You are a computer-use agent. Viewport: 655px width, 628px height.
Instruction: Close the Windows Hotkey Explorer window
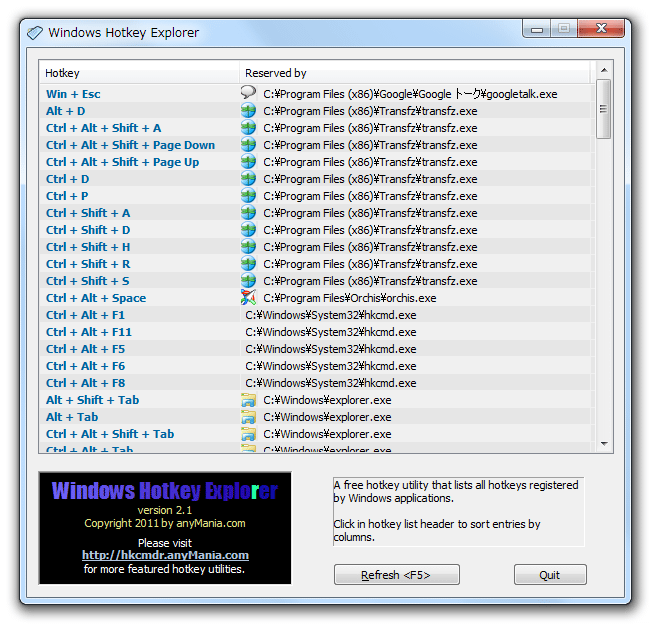coord(601,28)
